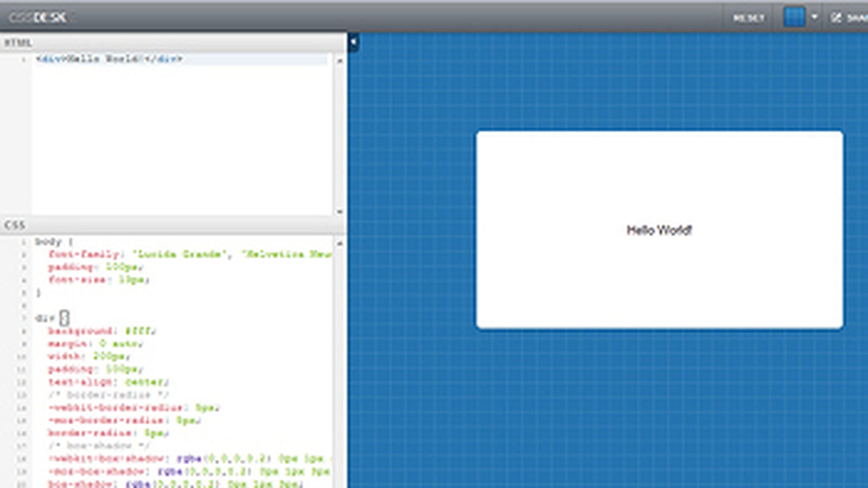Place cursor in the Hello World div HTML line
868x488 pixels.
click(x=109, y=59)
